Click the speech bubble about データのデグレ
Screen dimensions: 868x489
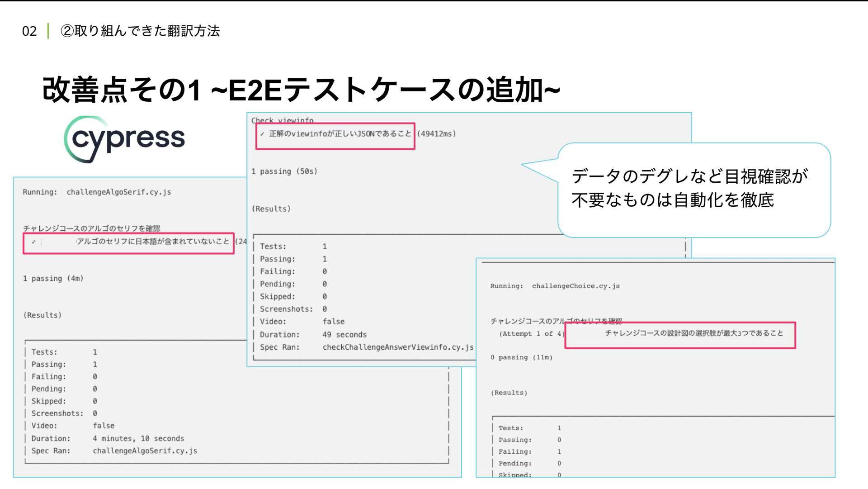(694, 189)
